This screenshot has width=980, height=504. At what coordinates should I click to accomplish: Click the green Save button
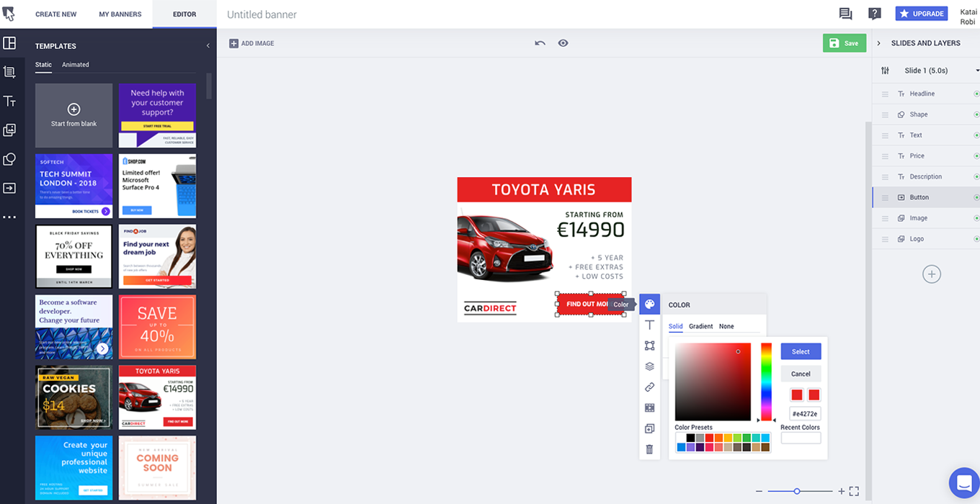(845, 43)
